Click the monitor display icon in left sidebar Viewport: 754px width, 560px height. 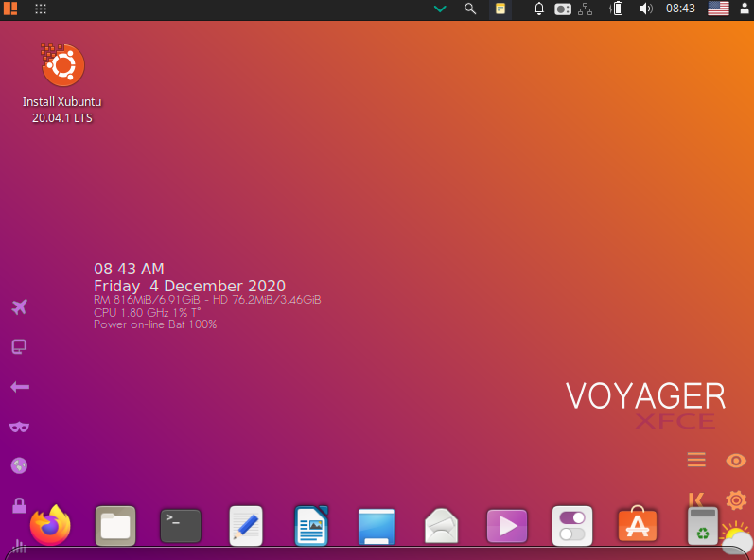pyautogui.click(x=19, y=346)
